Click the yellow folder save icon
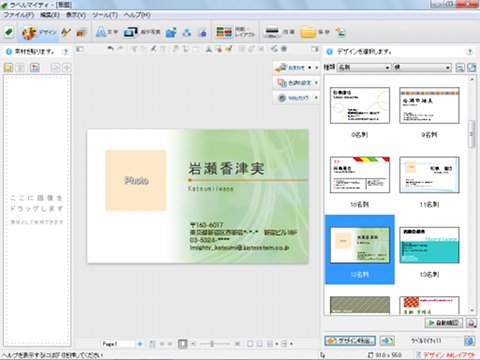Screen dimensions: 480x360 coord(308,32)
